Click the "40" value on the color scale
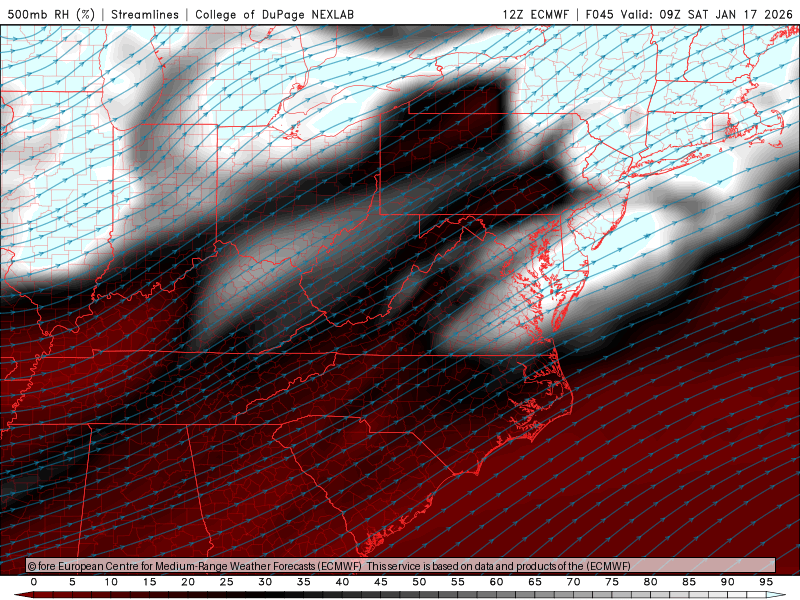This screenshot has height=600, width=800. pyautogui.click(x=342, y=582)
